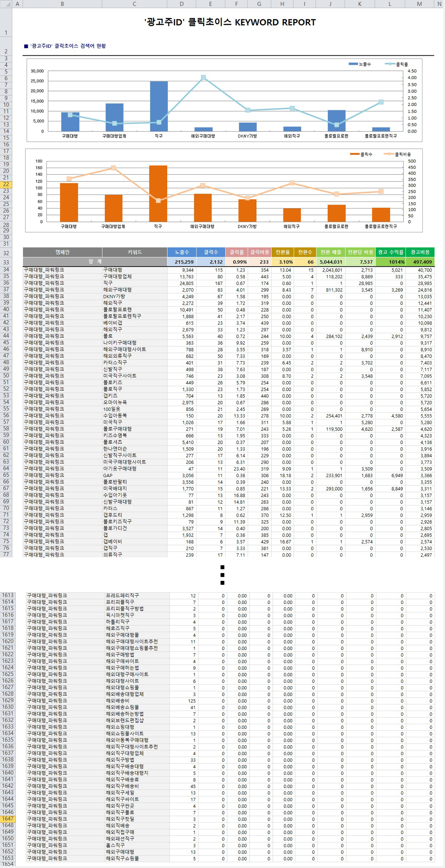Click the select-all corner triangle
This screenshot has width=445, height=868.
(x=6, y=4)
